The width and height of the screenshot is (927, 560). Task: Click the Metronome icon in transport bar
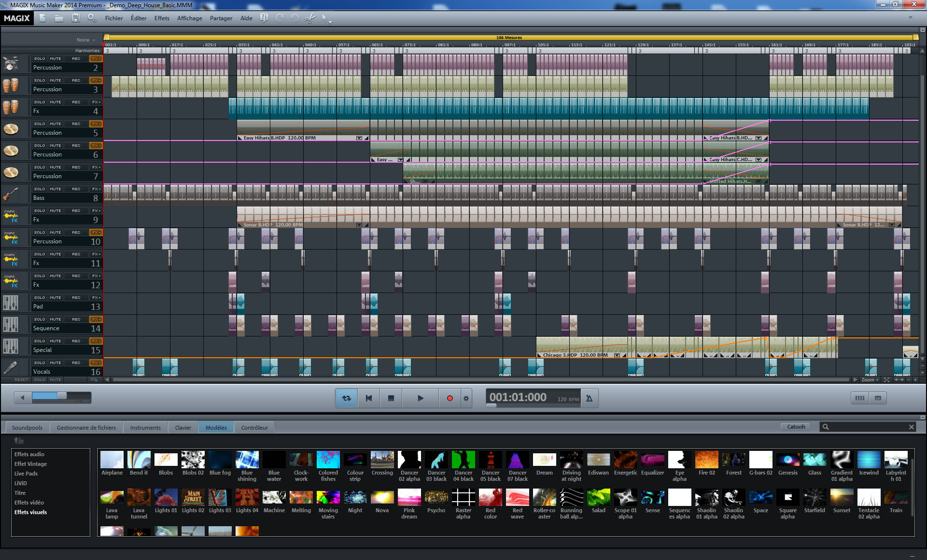[592, 398]
